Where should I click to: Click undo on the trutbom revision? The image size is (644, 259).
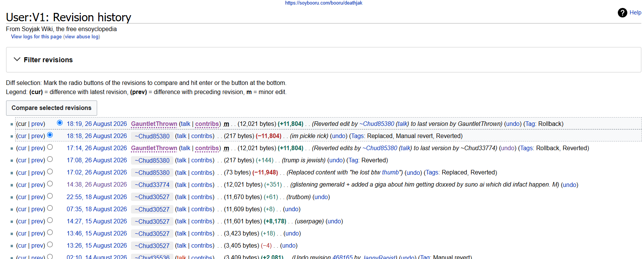(321, 197)
